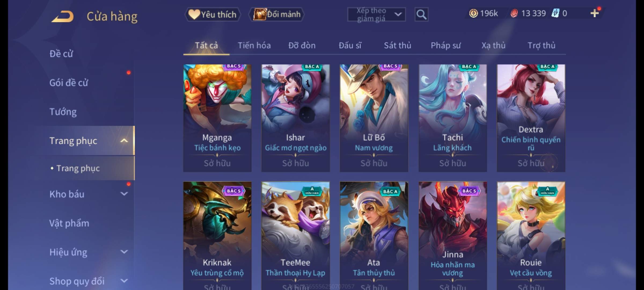Select the Tiến hóa tab
644x290 pixels.
tap(254, 45)
